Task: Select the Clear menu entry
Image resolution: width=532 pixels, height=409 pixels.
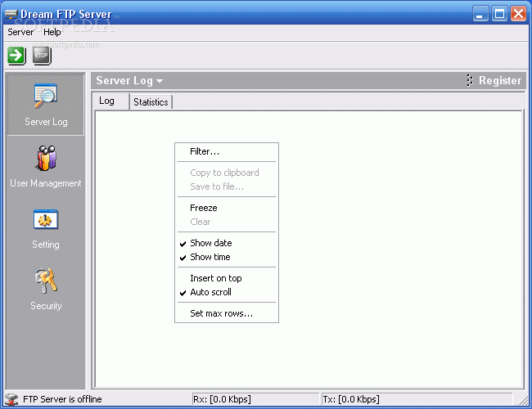Action: coord(227,222)
